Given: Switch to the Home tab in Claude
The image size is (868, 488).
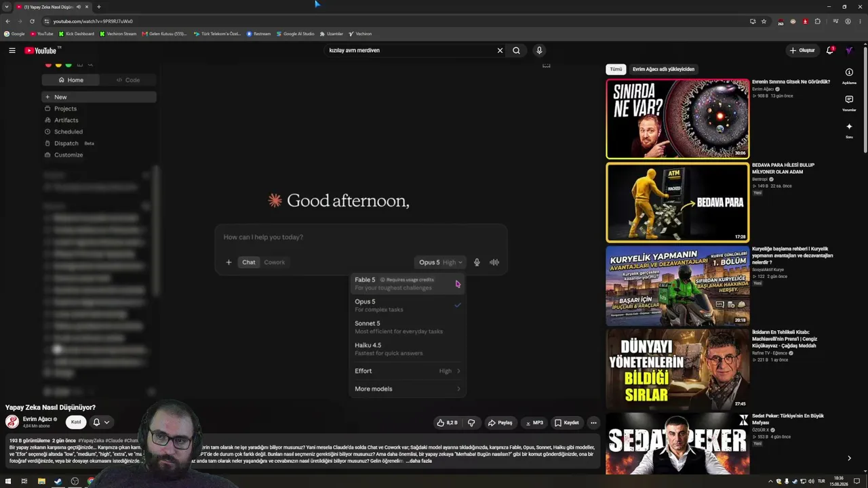Looking at the screenshot, I should [x=71, y=80].
